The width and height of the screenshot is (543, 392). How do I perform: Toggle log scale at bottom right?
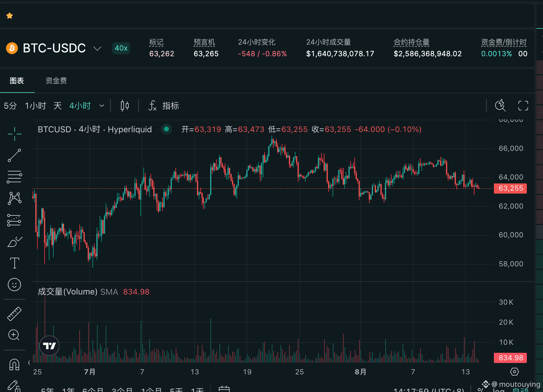(x=499, y=390)
